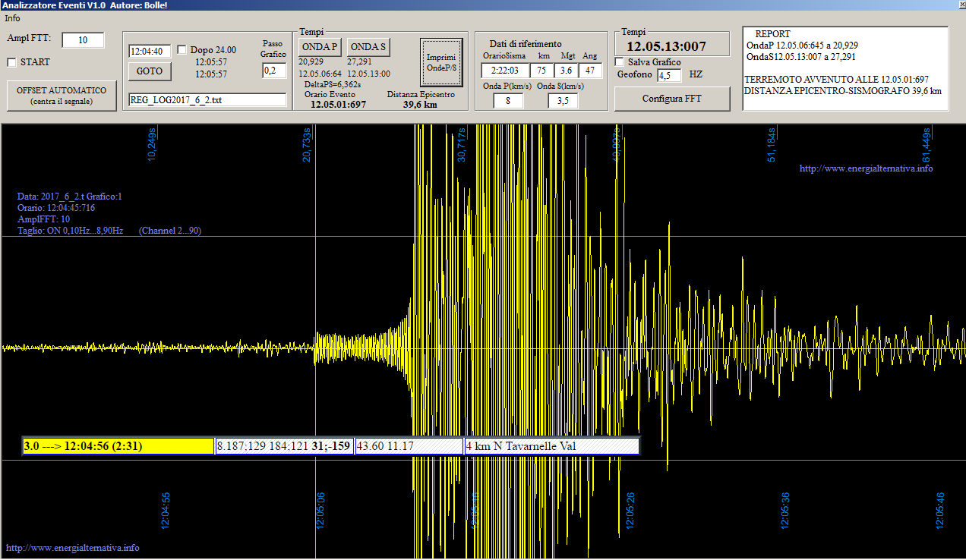Click the Mgt field showing 3.6
966x560 pixels.
567,71
